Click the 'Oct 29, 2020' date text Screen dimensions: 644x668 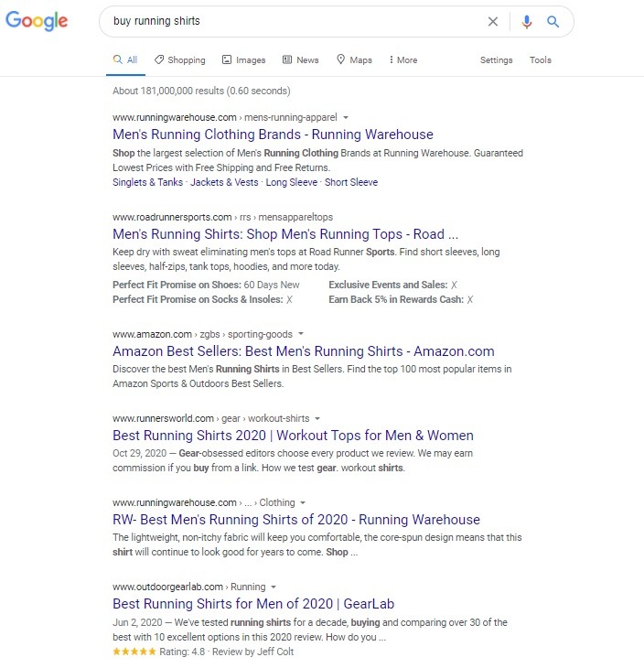click(139, 453)
